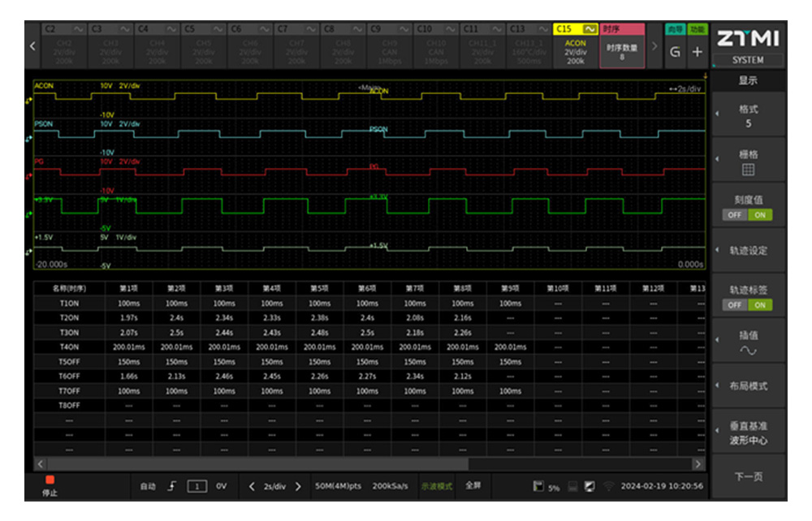Click the 自动 auto trigger mode

[148, 486]
